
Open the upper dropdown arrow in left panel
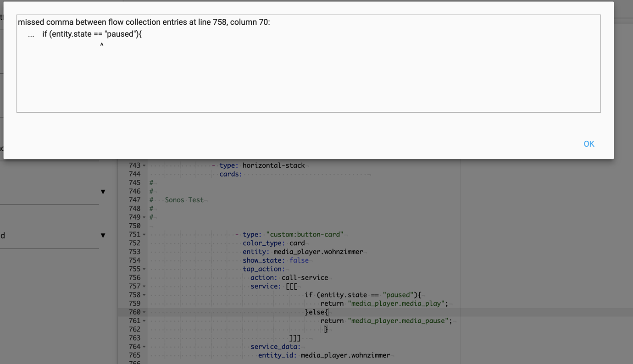(103, 192)
